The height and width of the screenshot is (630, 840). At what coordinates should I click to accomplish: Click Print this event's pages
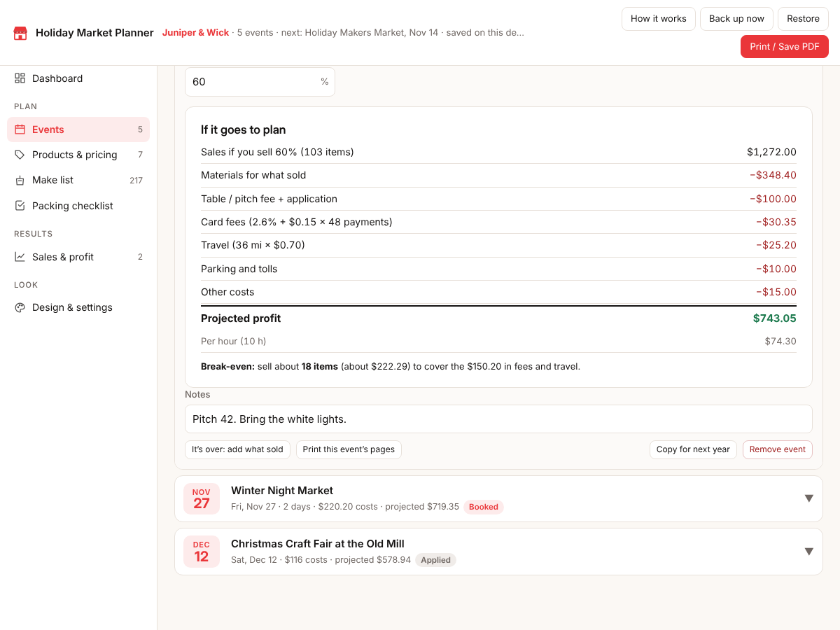[349, 449]
